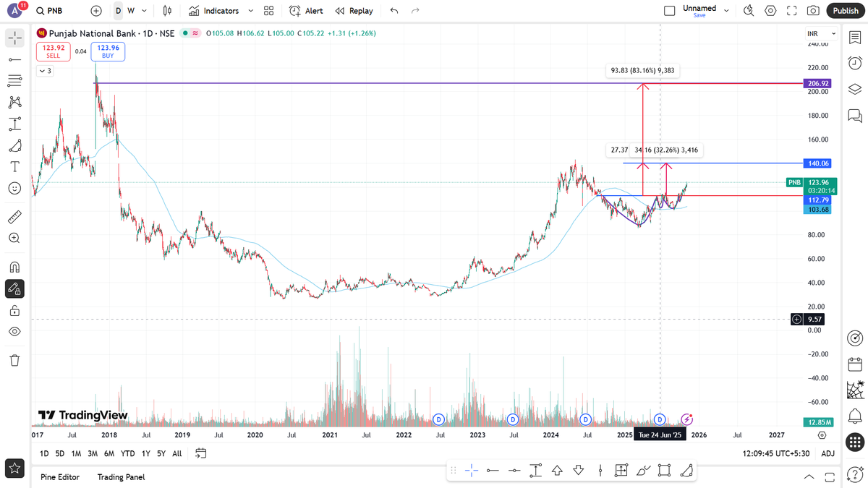Redo the chart action
The image size is (868, 488).
415,11
